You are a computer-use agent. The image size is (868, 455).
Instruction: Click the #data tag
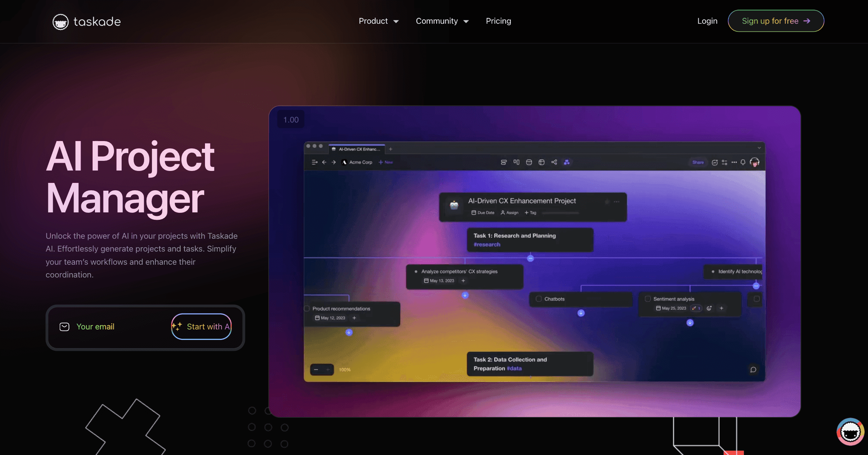coord(514,369)
